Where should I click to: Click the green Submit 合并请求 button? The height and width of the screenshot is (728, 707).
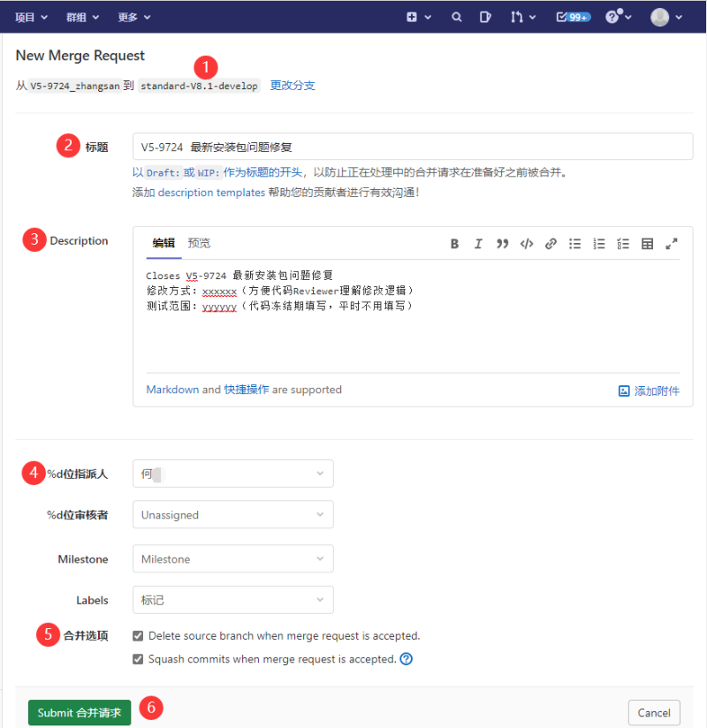(x=80, y=712)
